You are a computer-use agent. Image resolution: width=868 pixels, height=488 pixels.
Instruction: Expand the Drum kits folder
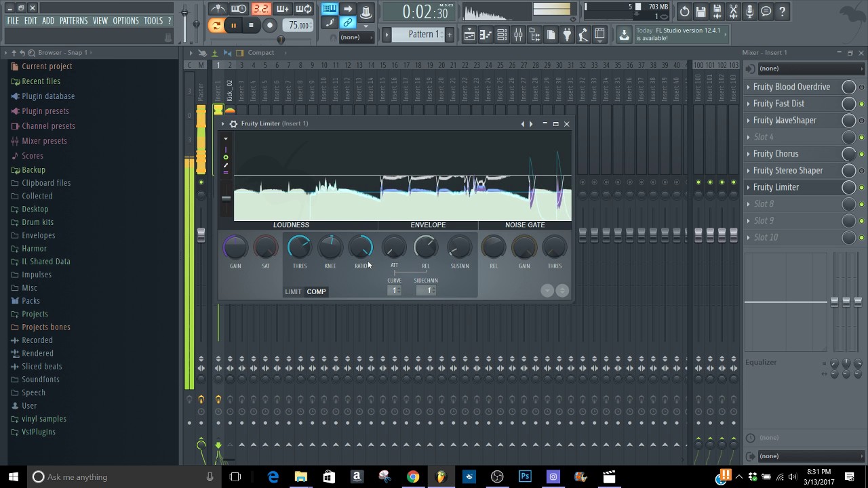[37, 222]
